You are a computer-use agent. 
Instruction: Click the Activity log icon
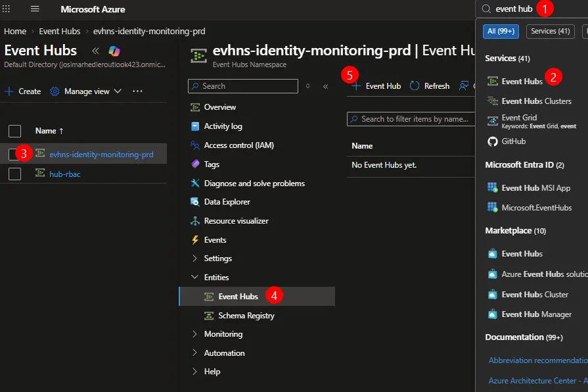(x=195, y=126)
